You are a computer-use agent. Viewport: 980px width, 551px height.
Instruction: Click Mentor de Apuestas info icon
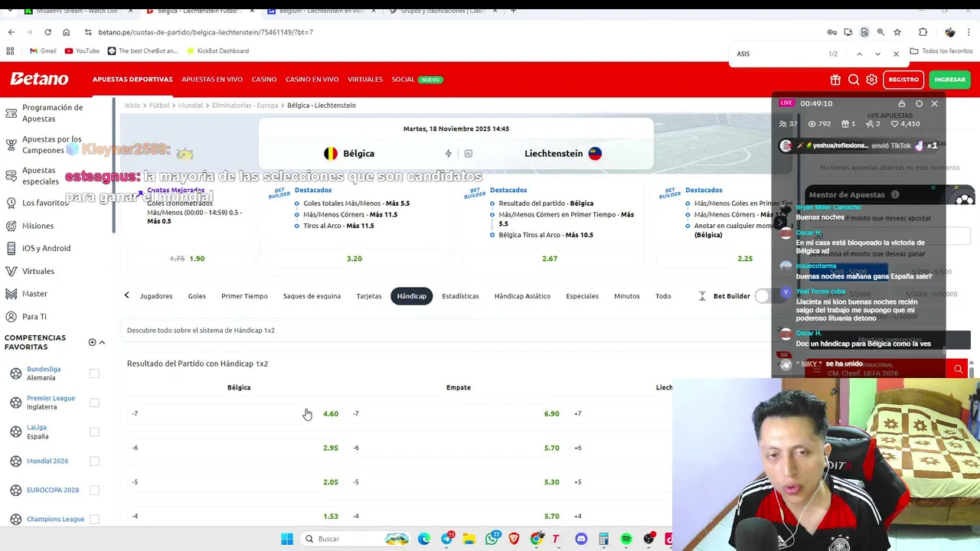click(x=895, y=194)
